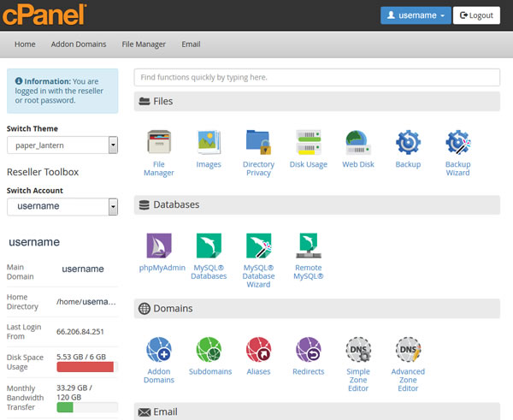Launch the Disk Usage viewer

pyautogui.click(x=308, y=143)
